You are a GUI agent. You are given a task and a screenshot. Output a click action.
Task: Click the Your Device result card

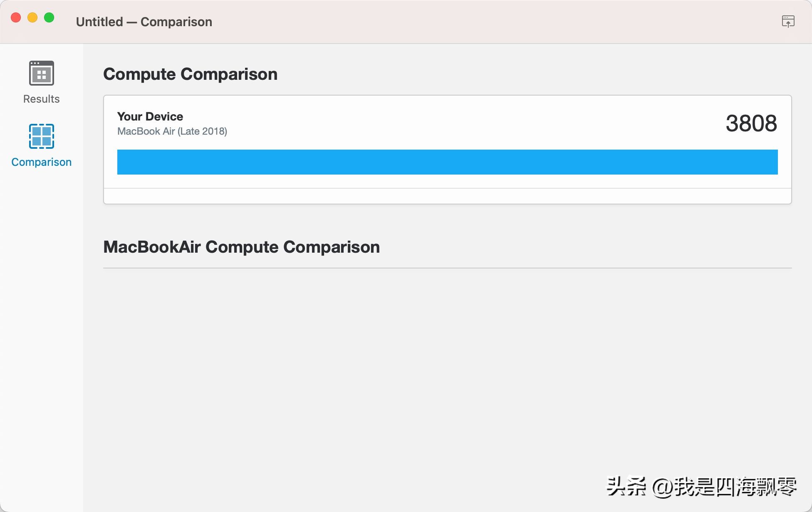(448, 149)
